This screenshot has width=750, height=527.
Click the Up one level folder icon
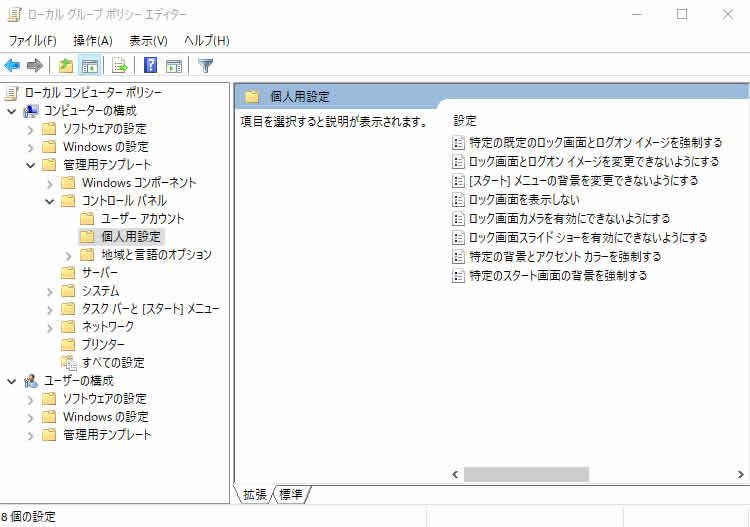click(x=66, y=66)
